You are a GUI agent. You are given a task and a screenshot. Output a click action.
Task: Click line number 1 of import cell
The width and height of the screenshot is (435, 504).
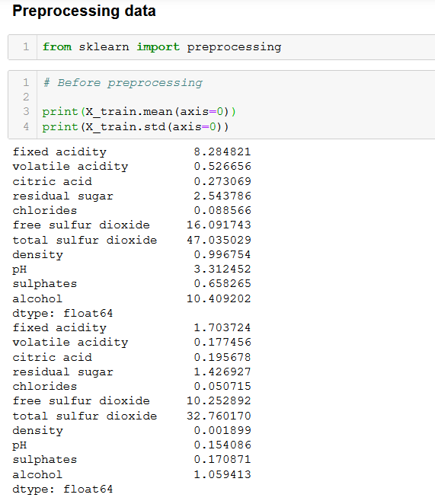pyautogui.click(x=26, y=47)
